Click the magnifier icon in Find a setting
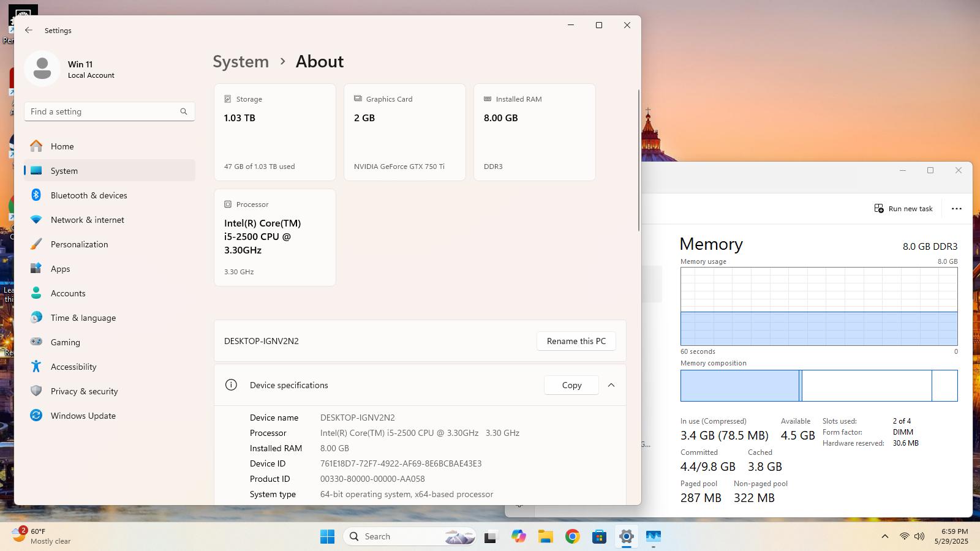Screen dimensions: 980x551 pos(184,111)
